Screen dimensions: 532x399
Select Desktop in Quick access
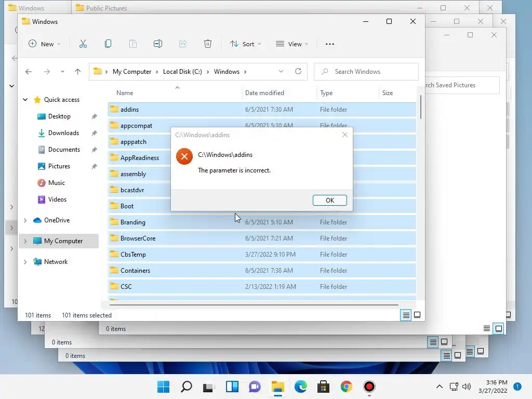(59, 116)
